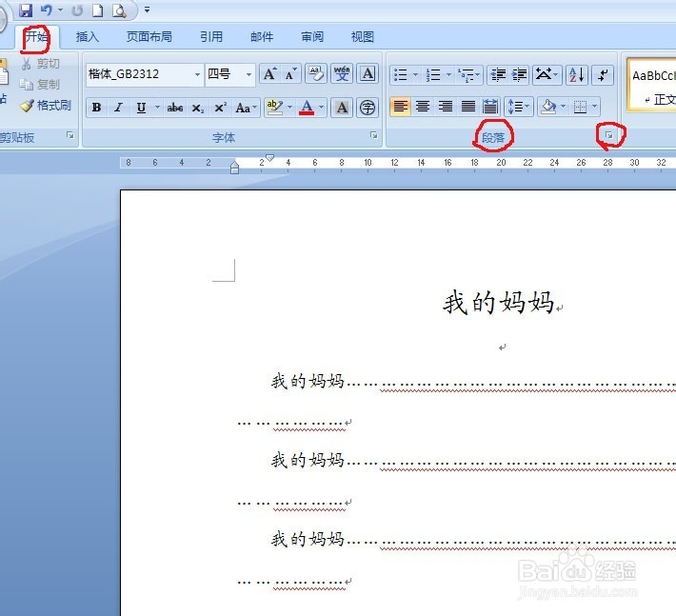Toggle underline formatting
The height and width of the screenshot is (616, 676).
[x=141, y=108]
